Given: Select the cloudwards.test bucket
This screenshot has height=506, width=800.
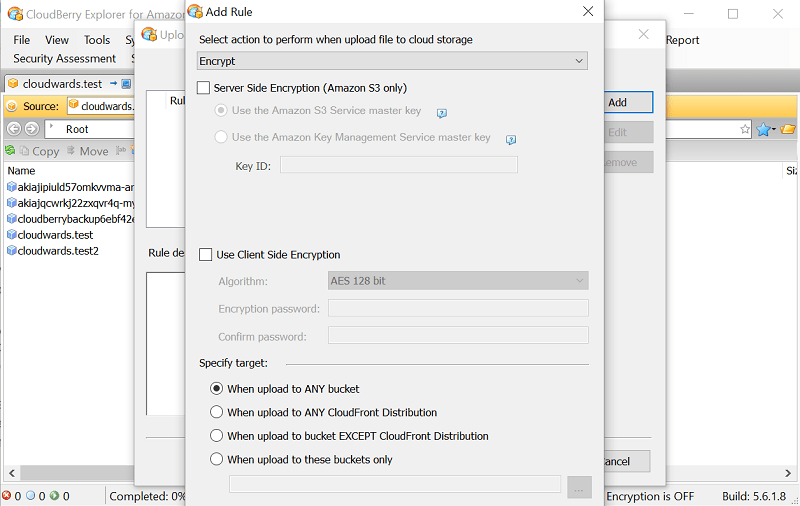Looking at the screenshot, I should [50, 235].
